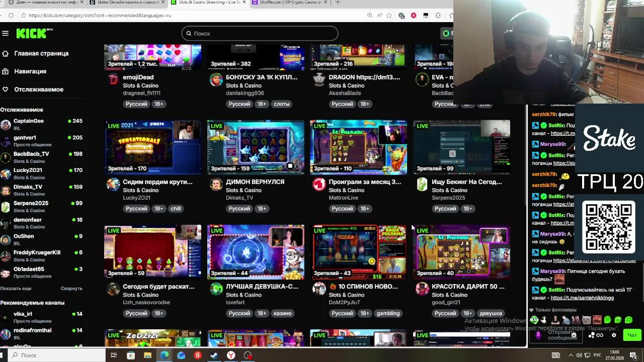Click Uzh_naskovorodke streamer avatar

pyautogui.click(x=113, y=289)
